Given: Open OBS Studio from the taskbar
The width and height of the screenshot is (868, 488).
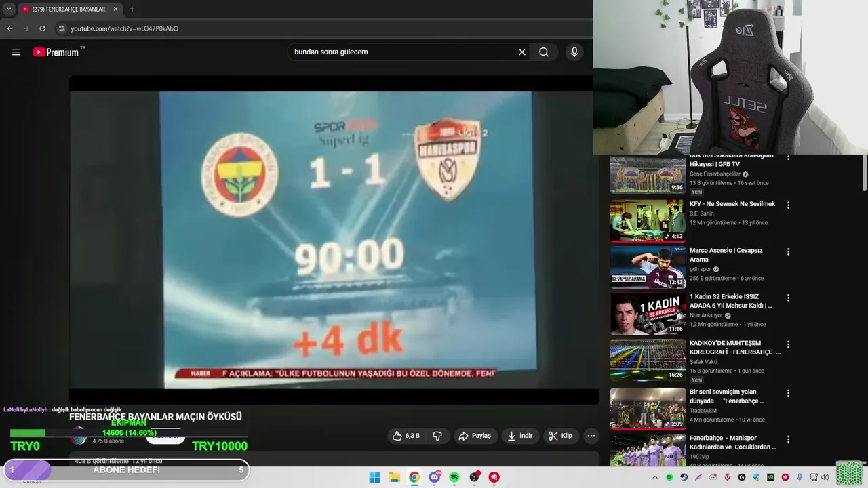Looking at the screenshot, I should pyautogui.click(x=475, y=477).
